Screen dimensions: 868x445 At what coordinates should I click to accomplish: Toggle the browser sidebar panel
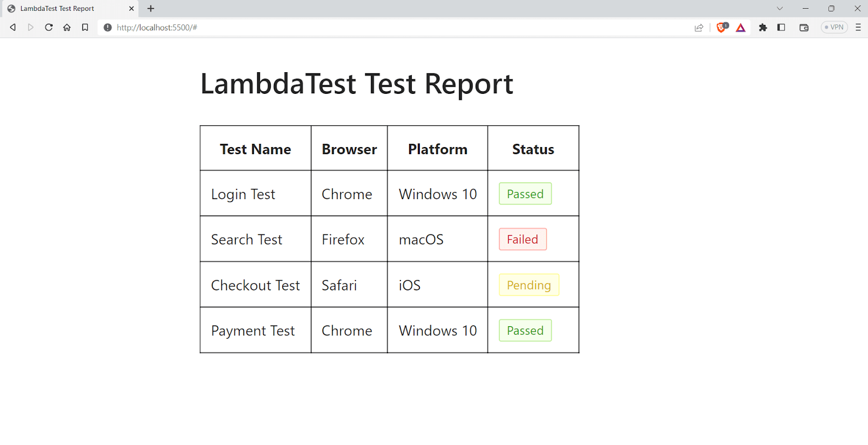click(x=781, y=28)
